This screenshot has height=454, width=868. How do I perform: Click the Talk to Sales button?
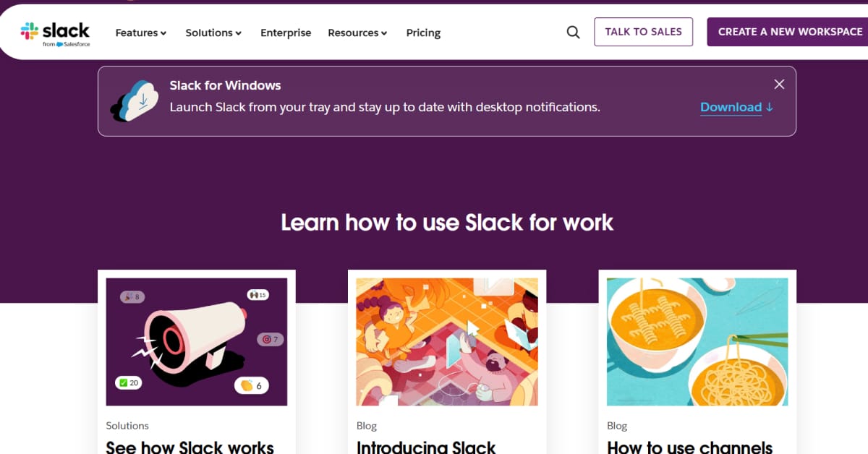click(x=643, y=32)
